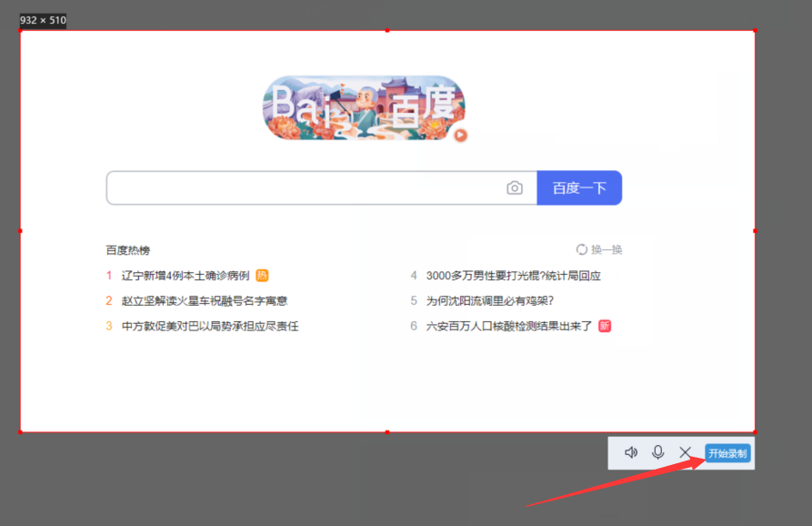Viewport: 812px width, 526px height.
Task: Click the top-center selection resize handle
Action: click(x=387, y=31)
